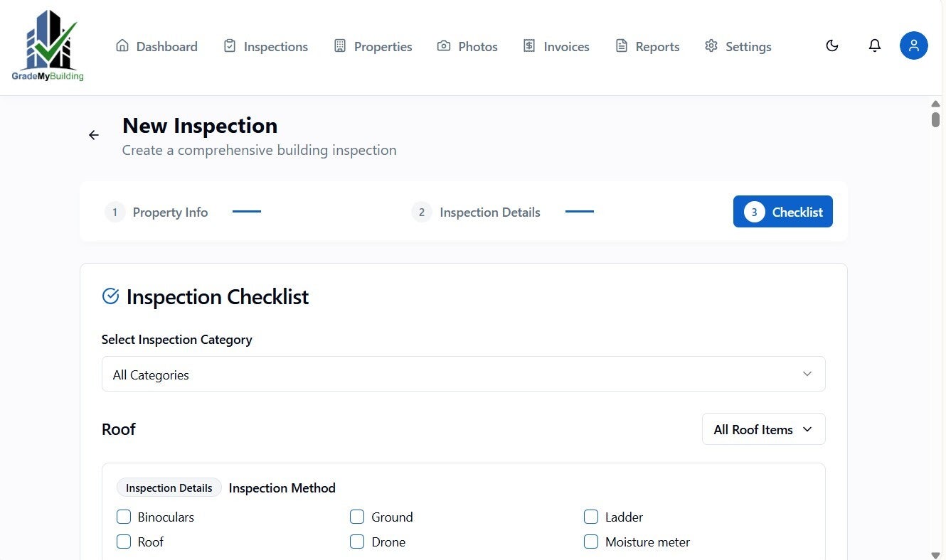Open notifications bell icon

pos(875,46)
